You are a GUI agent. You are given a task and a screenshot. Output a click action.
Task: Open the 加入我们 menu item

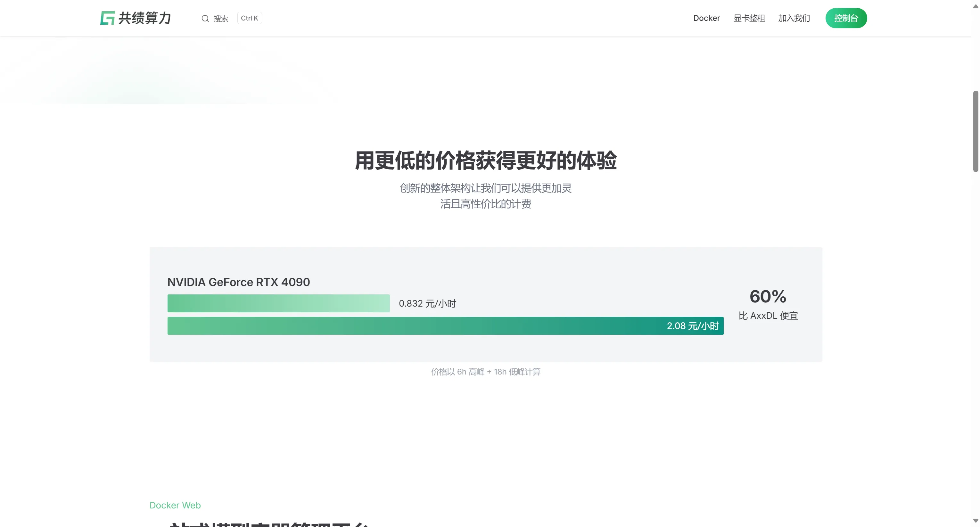tap(794, 18)
